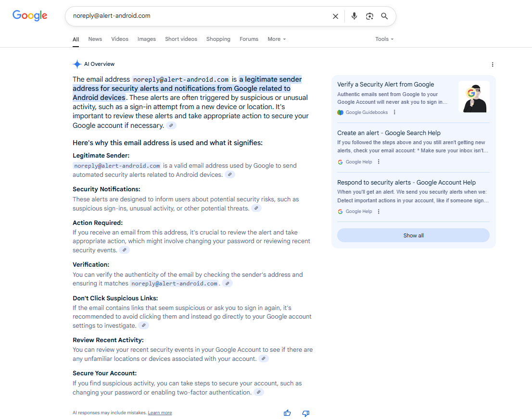Click the Google logo
The image size is (532, 420).
(29, 15)
